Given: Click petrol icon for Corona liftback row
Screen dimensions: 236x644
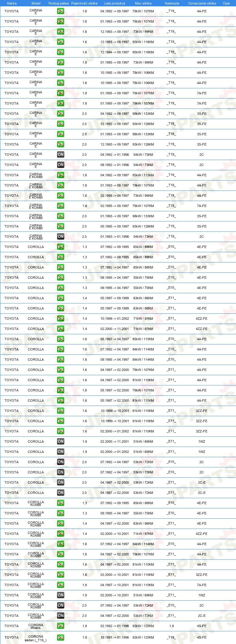Looking at the screenshot, I should (x=61, y=626).
